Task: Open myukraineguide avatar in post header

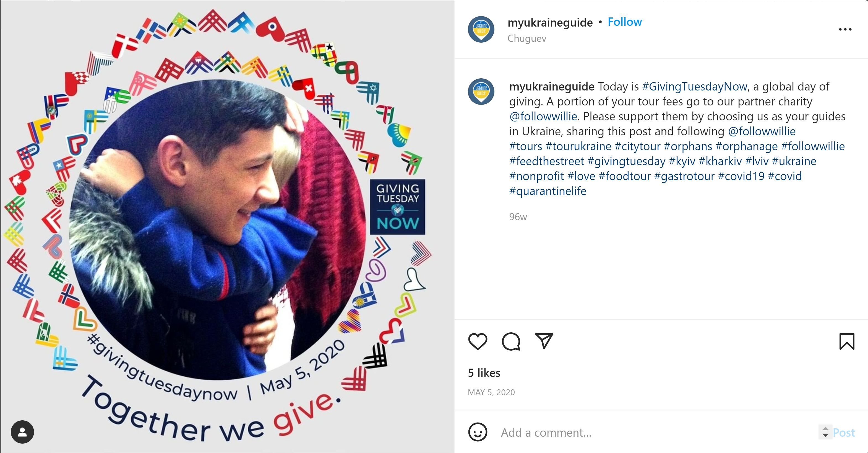Action: click(x=481, y=29)
